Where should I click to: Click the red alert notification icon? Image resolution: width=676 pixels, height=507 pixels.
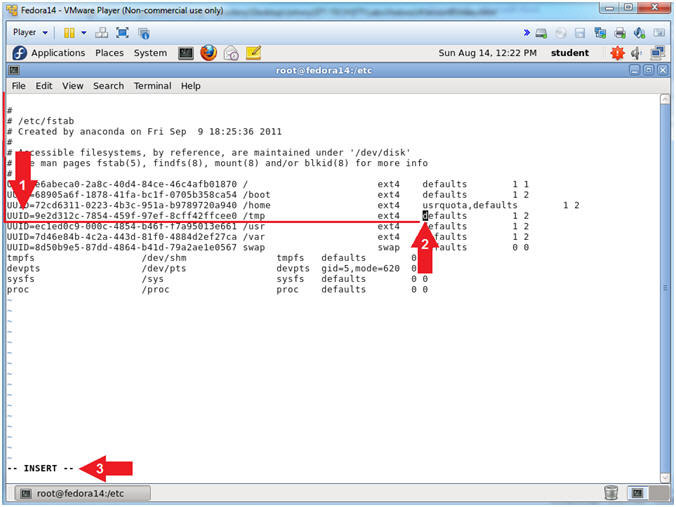(x=617, y=53)
